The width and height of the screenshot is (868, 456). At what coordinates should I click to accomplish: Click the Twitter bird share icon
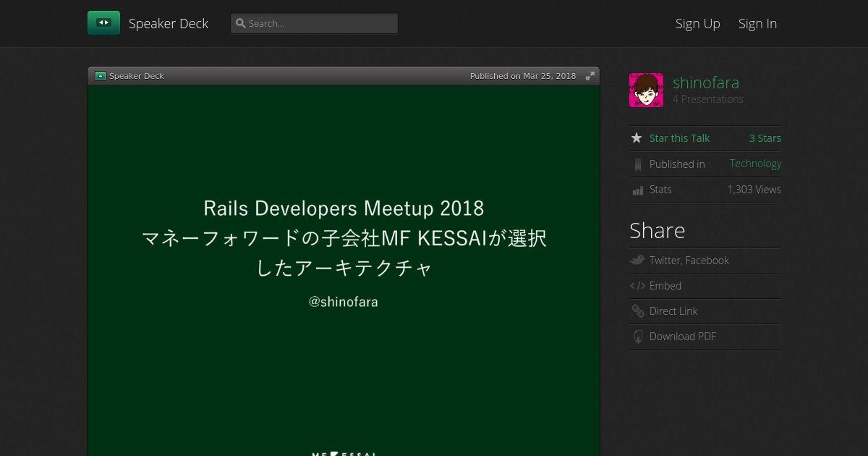tap(637, 260)
